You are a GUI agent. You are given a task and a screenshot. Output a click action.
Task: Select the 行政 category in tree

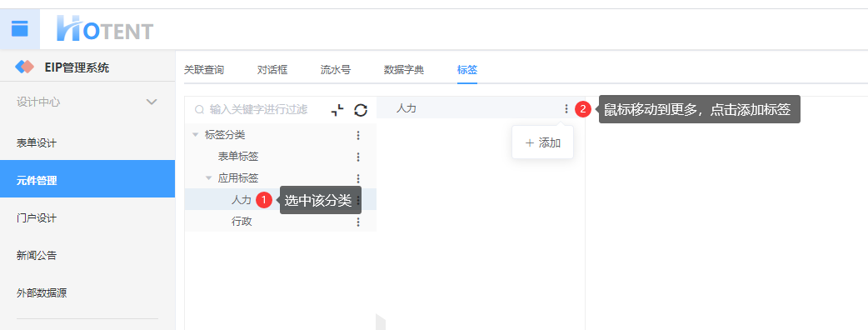242,222
